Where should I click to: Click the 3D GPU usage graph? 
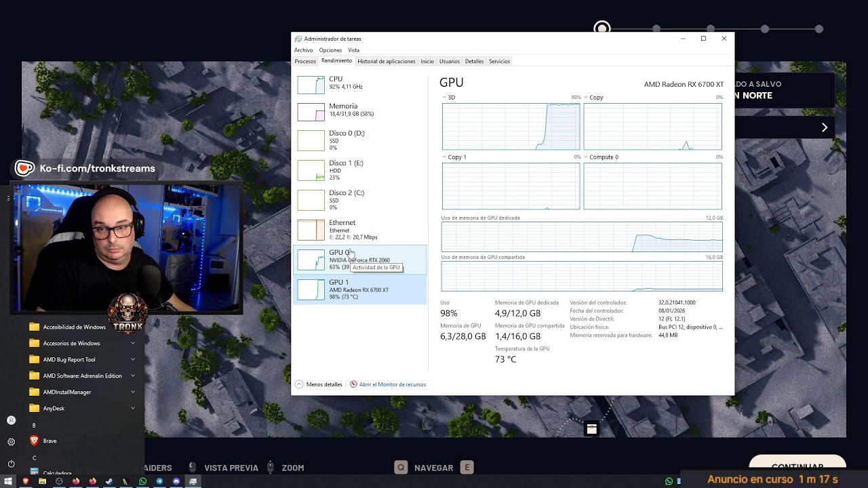[x=511, y=126]
